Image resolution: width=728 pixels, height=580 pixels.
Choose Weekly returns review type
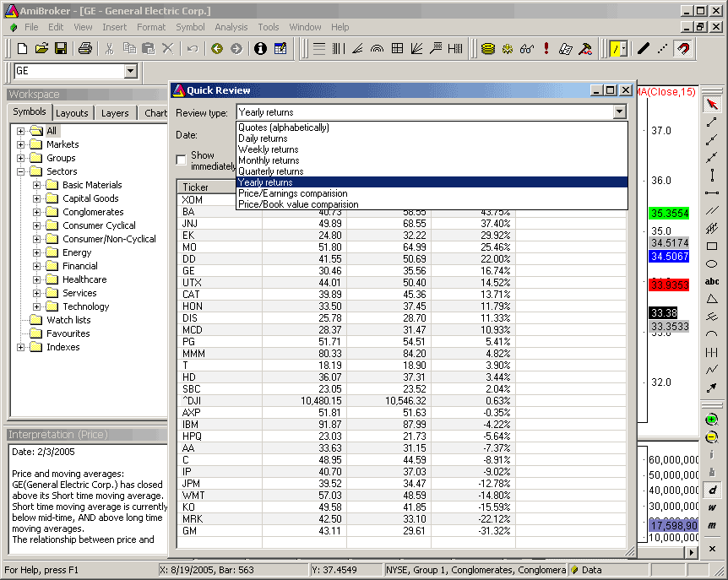point(432,149)
